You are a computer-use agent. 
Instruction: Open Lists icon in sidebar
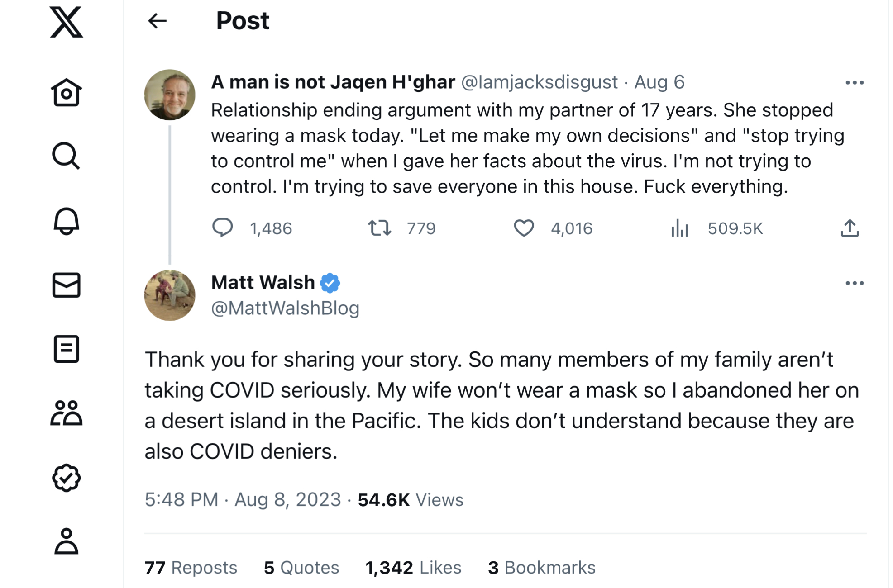coord(66,349)
